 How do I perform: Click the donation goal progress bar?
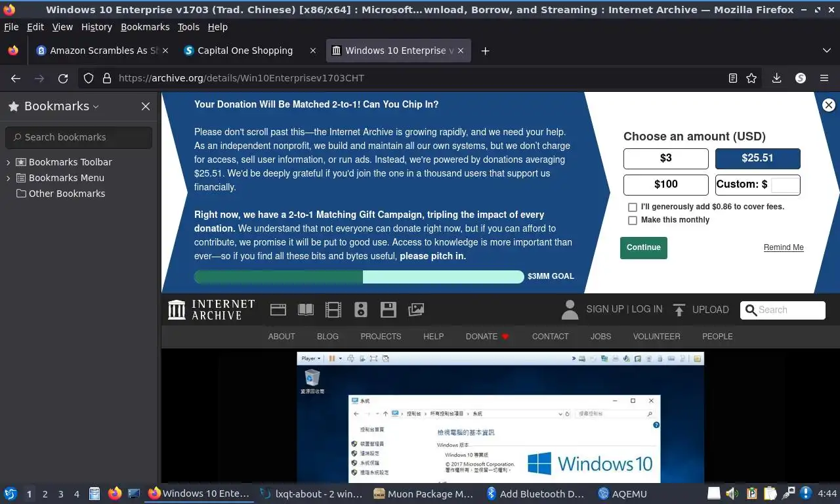359,277
